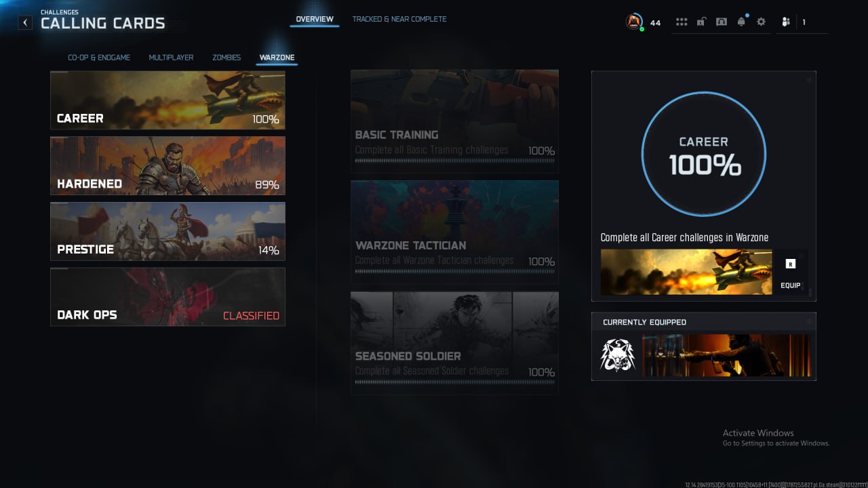Screen dimensions: 868x488
Task: Open notifications bell icon
Action: (741, 22)
